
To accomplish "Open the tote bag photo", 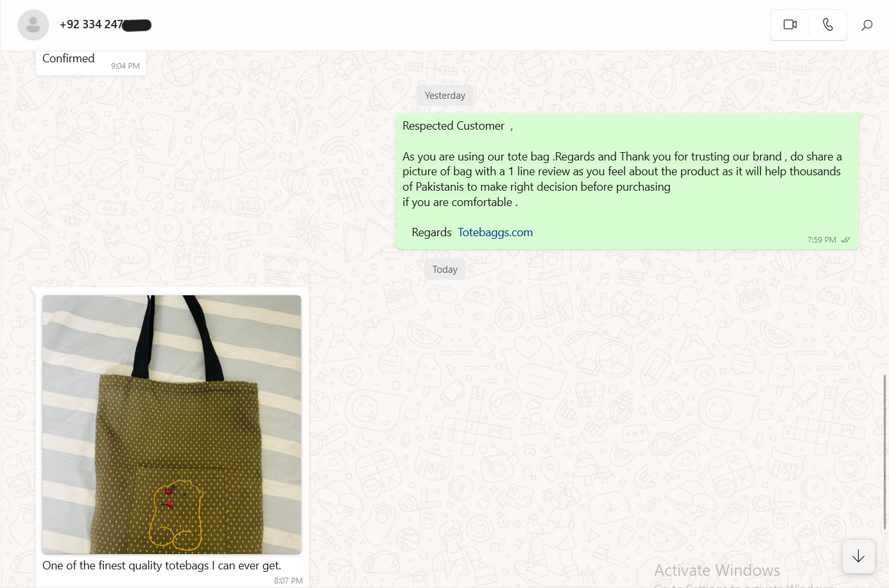I will pyautogui.click(x=171, y=424).
